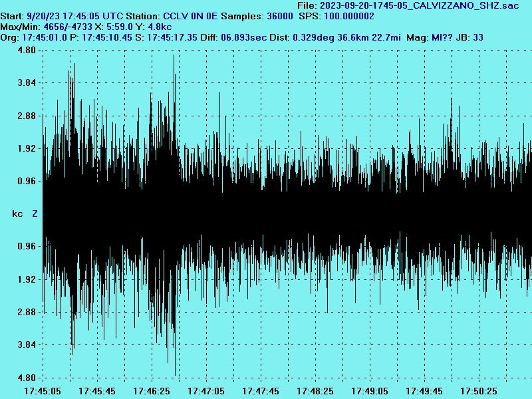Screen dimensions: 532x399
Task: Click the time axis label 17:45:45
Action: click(97, 391)
